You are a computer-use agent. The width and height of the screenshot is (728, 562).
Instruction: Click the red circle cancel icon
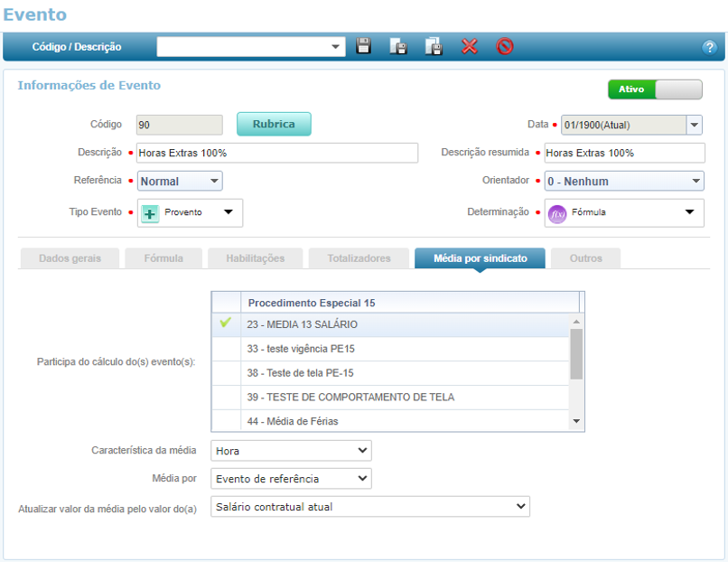coord(505,46)
